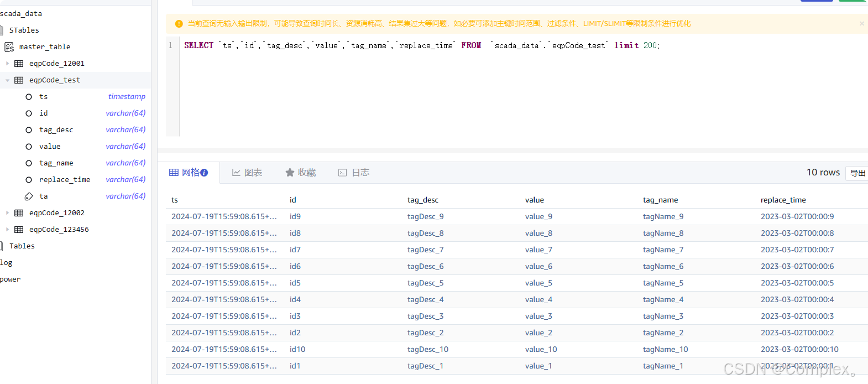Click cell tagName_2 in the results
This screenshot has height=384, width=868.
(x=663, y=333)
